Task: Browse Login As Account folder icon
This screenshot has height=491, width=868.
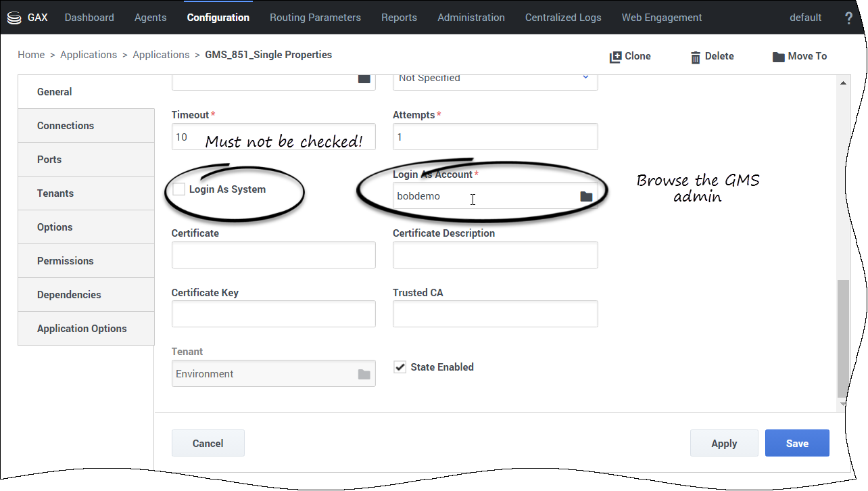Action: coord(586,197)
